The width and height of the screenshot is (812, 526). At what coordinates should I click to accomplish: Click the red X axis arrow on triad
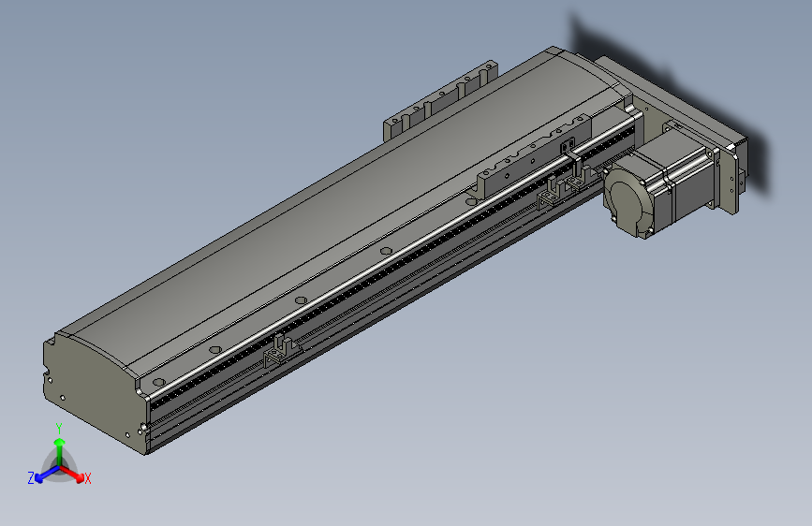pyautogui.click(x=73, y=475)
